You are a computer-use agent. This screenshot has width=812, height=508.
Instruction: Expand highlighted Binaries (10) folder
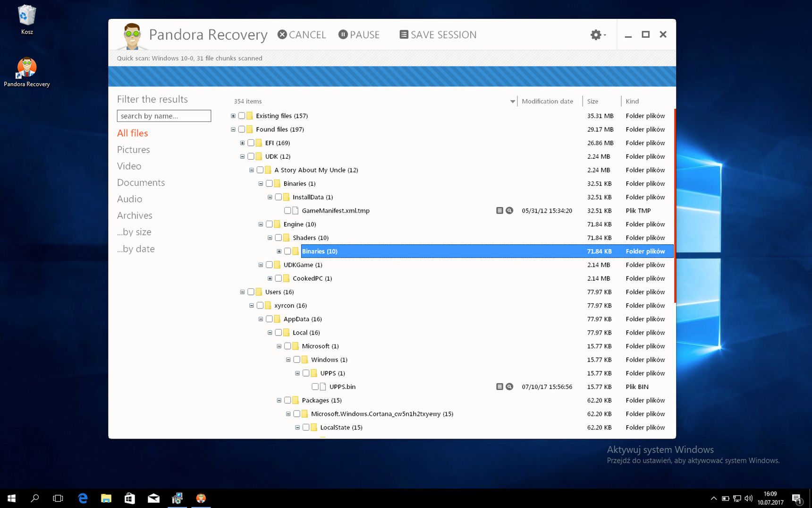279,251
